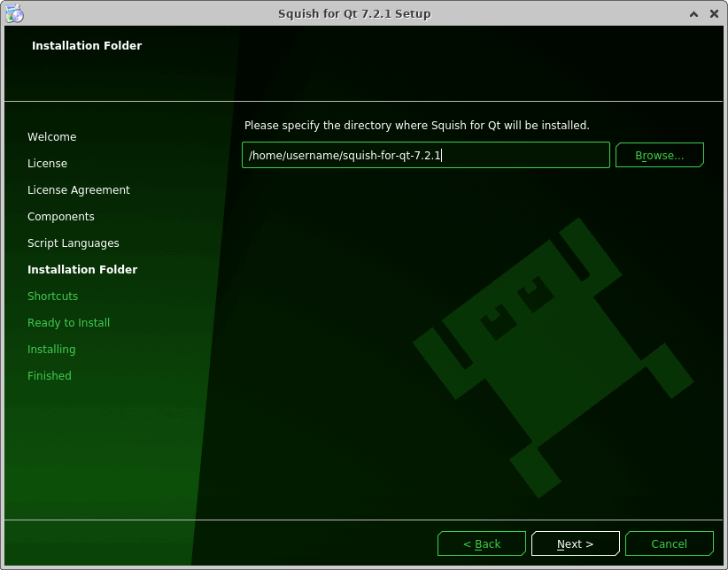Select the Welcome step in sidebar
The width and height of the screenshot is (728, 570).
click(51, 137)
